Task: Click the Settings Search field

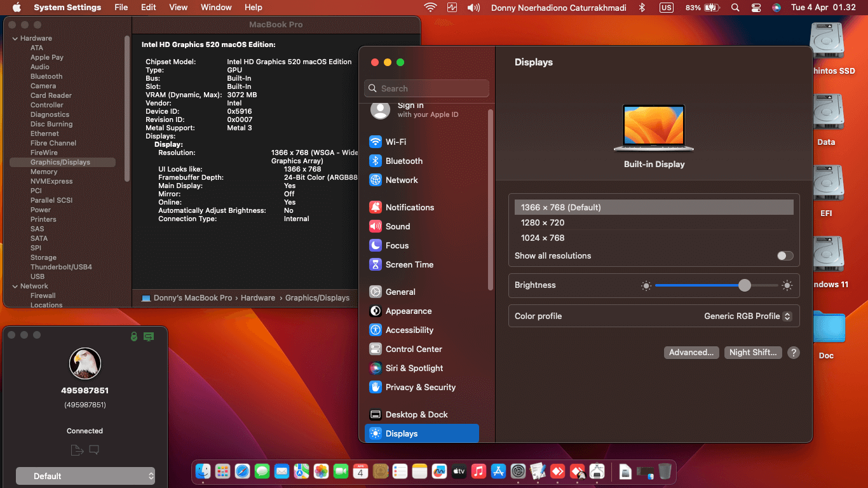Action: [427, 88]
